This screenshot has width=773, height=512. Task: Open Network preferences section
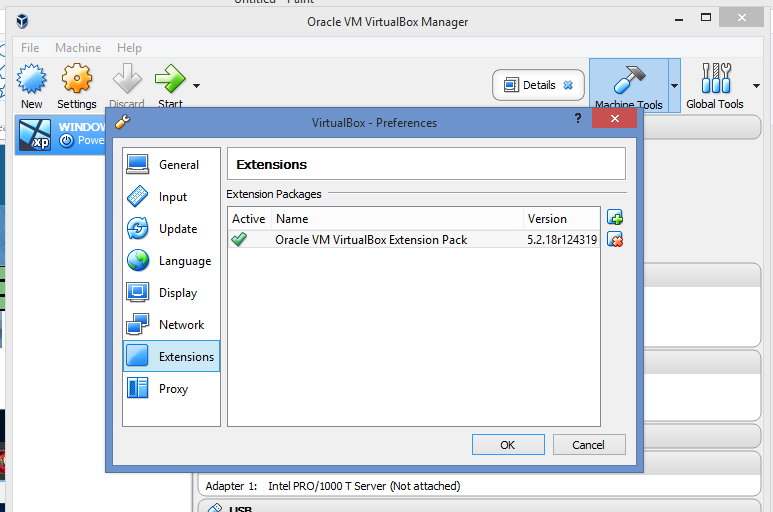point(171,325)
